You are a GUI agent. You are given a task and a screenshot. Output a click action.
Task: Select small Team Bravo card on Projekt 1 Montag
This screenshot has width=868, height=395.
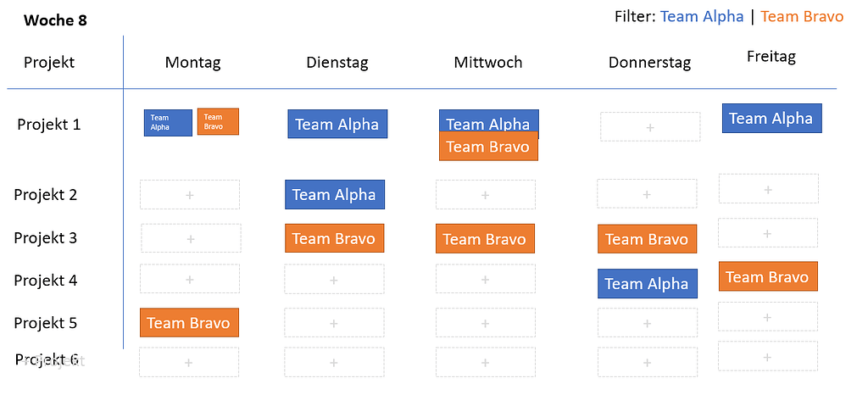(218, 122)
